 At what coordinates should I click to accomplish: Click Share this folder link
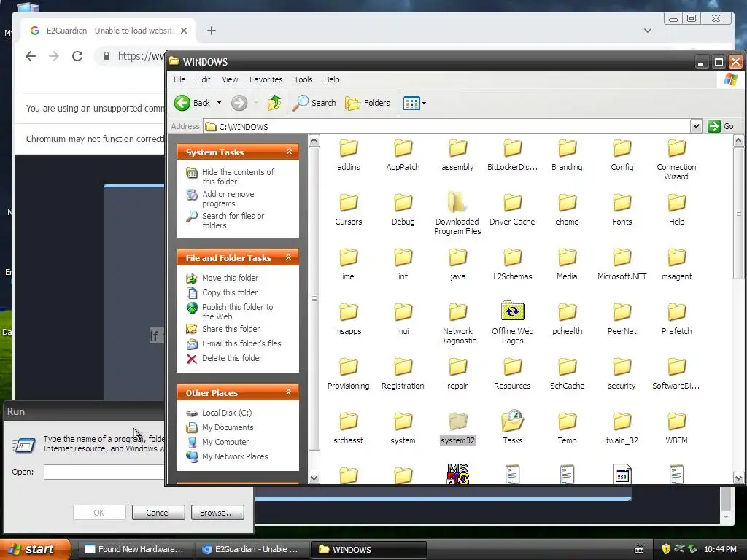pyautogui.click(x=231, y=329)
